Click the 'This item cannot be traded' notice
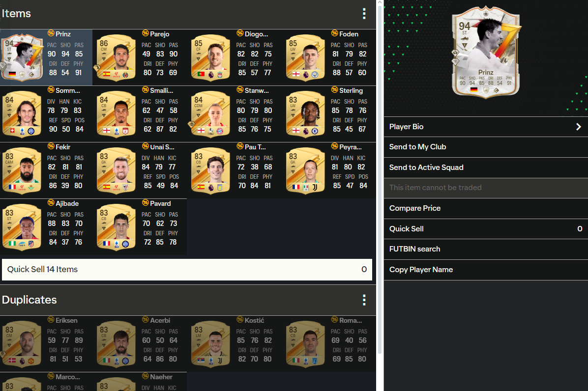Viewport: 588px width, 391px height. (x=486, y=188)
